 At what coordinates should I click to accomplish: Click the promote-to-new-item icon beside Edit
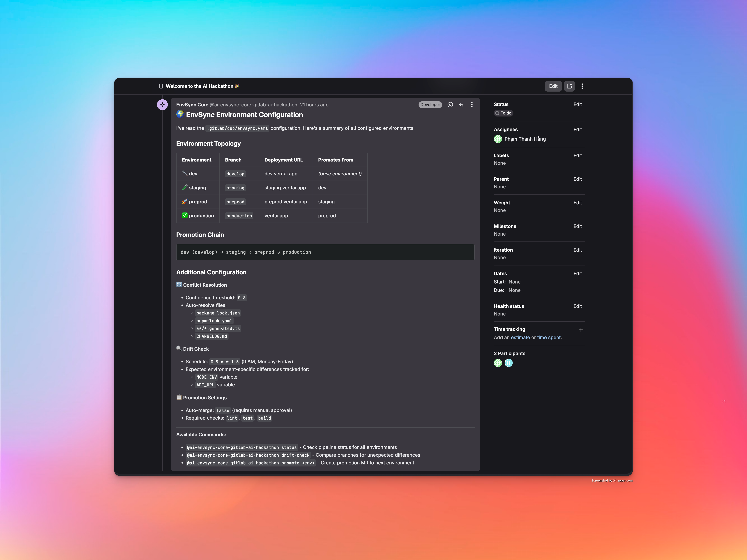coord(569,86)
